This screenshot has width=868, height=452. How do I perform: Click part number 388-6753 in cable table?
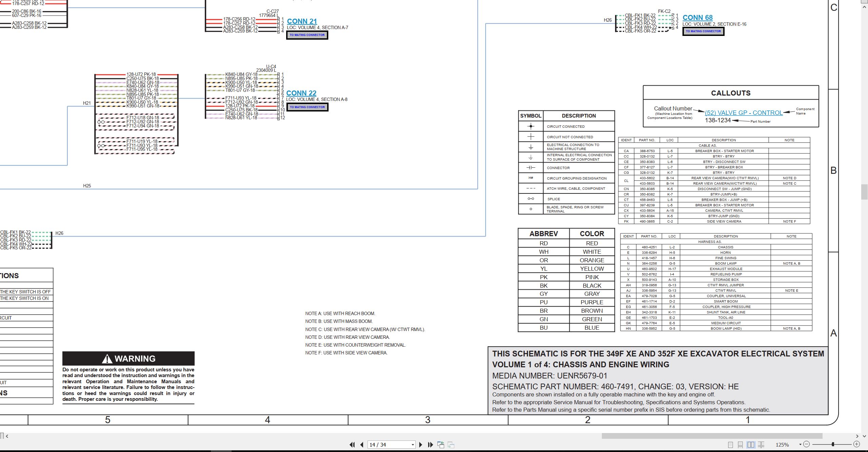pyautogui.click(x=647, y=151)
